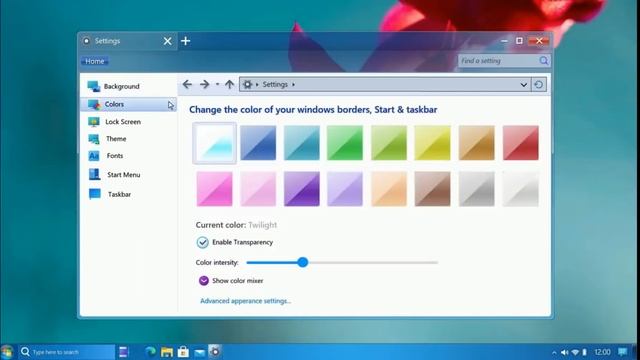640x360 pixels.
Task: Pick the brown color swatch
Action: point(432,189)
